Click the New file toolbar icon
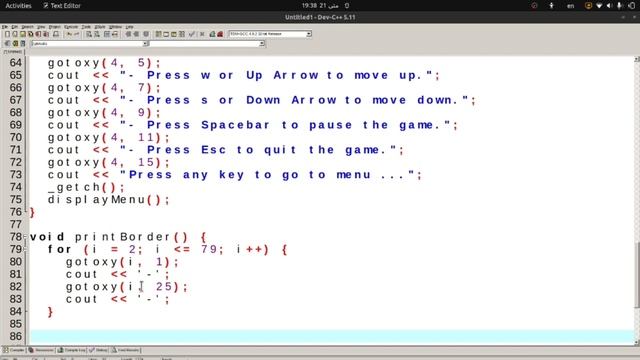This screenshot has height=360, width=640. point(7,34)
